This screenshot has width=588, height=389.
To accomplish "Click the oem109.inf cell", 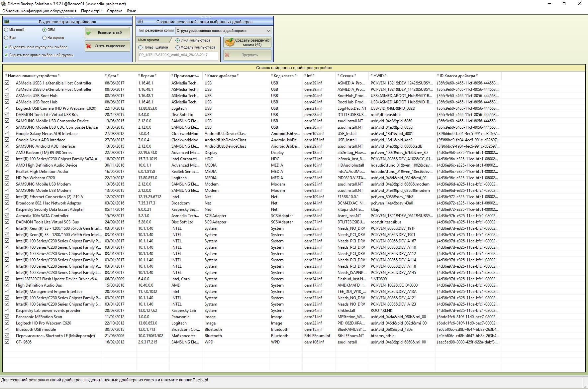I will point(314,197).
